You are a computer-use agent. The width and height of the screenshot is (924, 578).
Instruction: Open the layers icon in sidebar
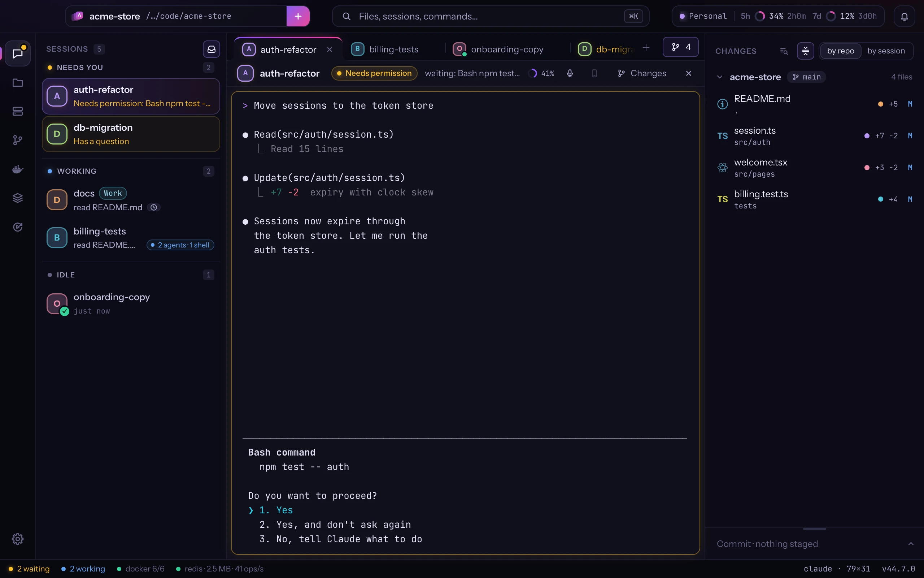(18, 198)
